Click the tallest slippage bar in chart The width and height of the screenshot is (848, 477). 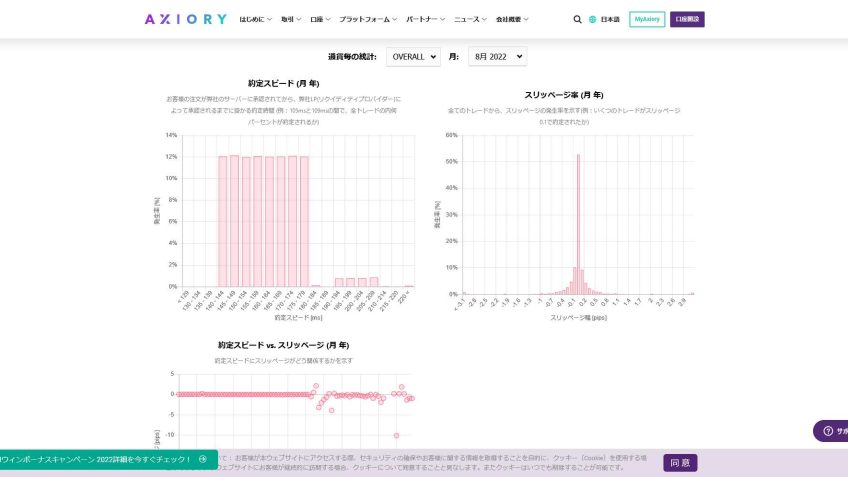tap(578, 225)
